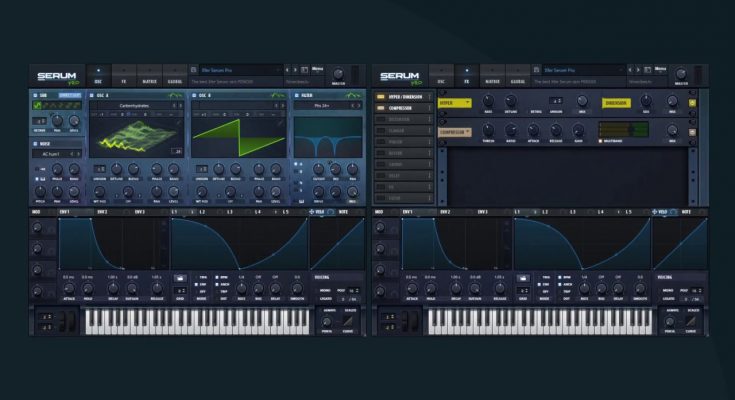Click the MASTER volume knob in left window
Viewport: 735px width, 400px height.
tap(338, 74)
